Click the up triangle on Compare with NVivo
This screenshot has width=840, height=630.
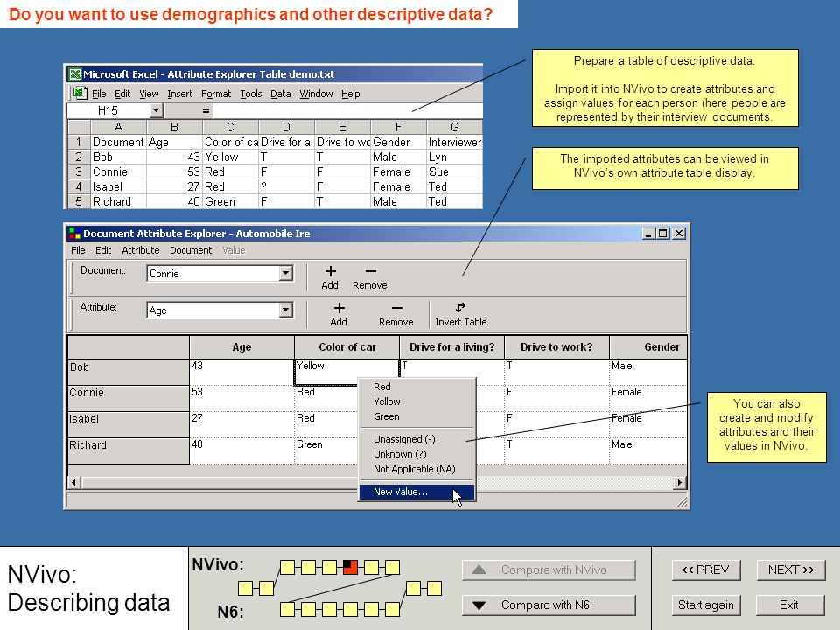click(x=479, y=570)
